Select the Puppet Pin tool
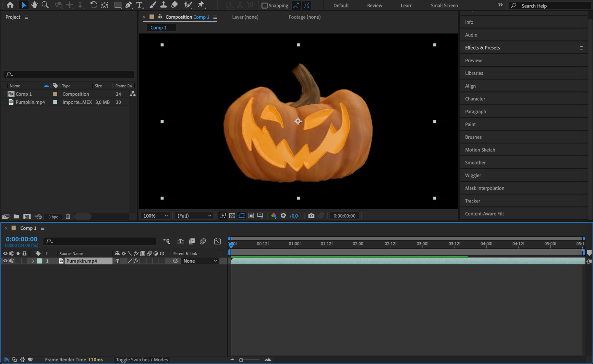 [201, 5]
